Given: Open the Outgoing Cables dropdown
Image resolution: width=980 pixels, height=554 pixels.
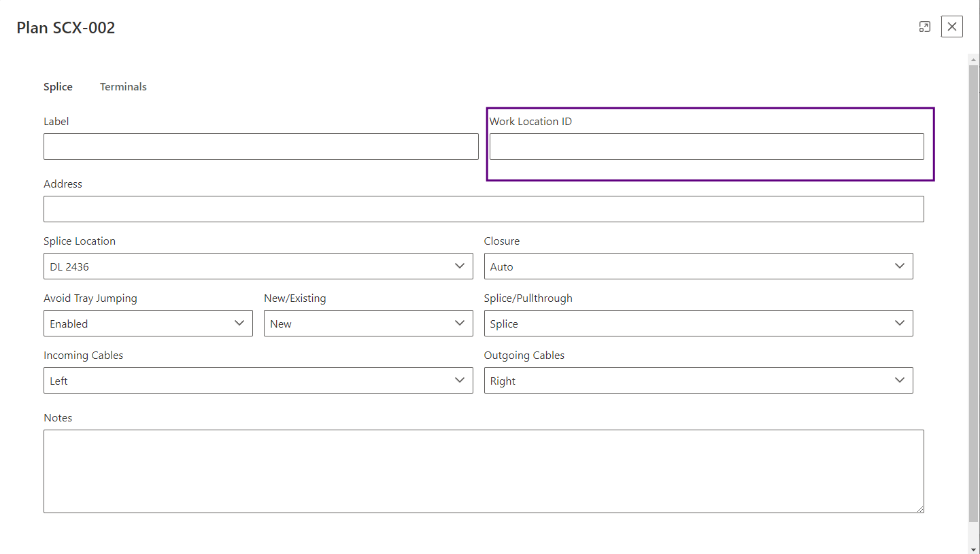Looking at the screenshot, I should point(698,381).
